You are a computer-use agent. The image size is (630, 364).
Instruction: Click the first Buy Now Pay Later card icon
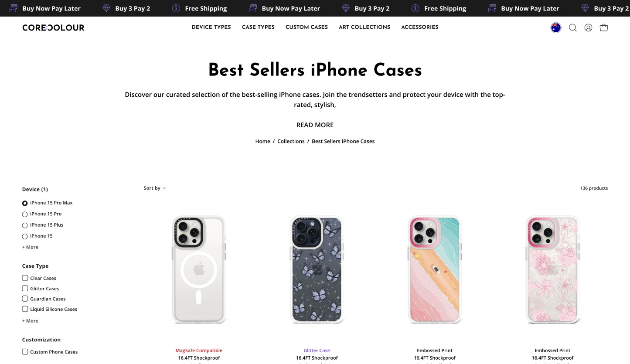[14, 8]
